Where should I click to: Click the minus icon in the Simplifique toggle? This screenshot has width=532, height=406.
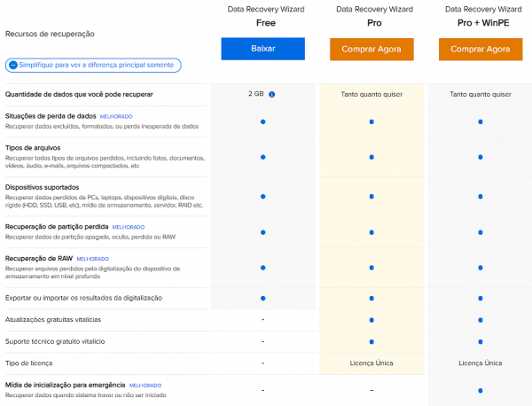(13, 65)
